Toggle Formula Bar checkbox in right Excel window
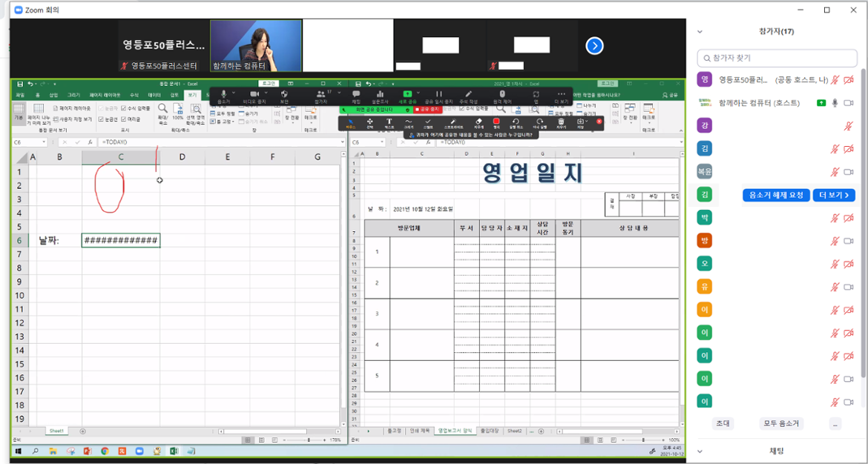Screen dimensions: 868x464 pos(462,108)
